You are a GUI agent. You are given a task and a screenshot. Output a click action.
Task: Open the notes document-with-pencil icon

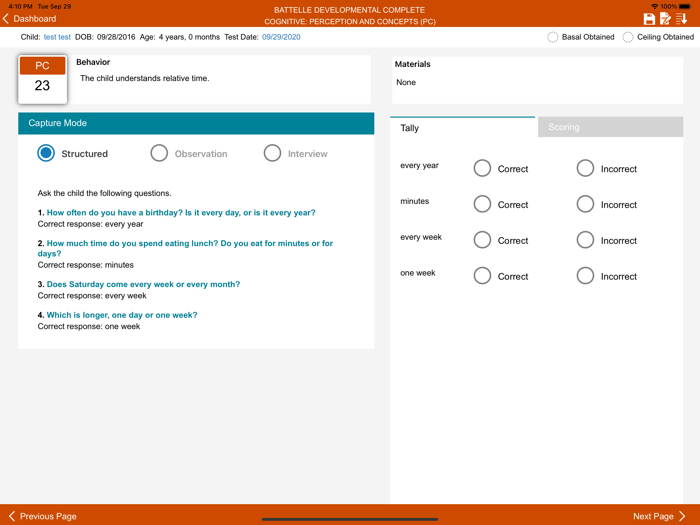pyautogui.click(x=665, y=19)
